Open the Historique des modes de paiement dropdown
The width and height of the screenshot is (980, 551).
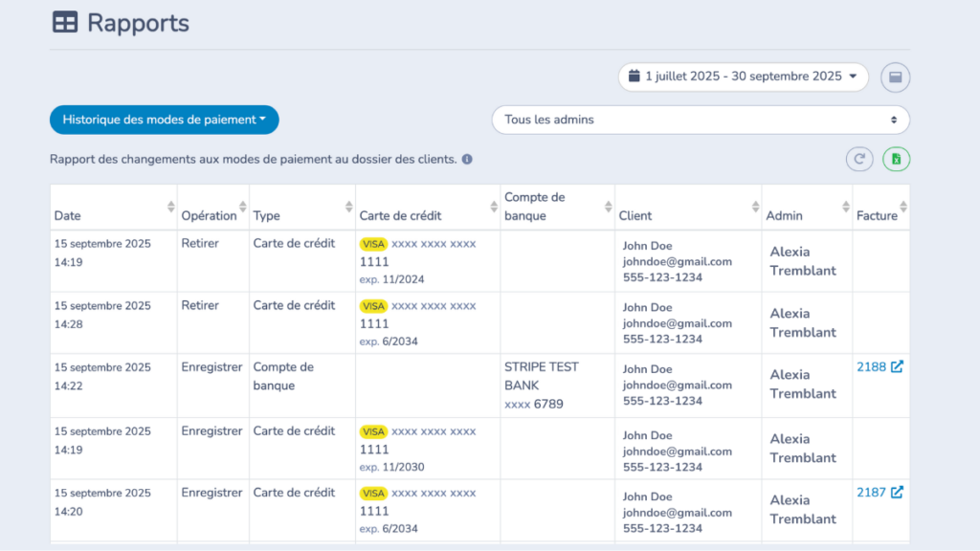point(164,120)
